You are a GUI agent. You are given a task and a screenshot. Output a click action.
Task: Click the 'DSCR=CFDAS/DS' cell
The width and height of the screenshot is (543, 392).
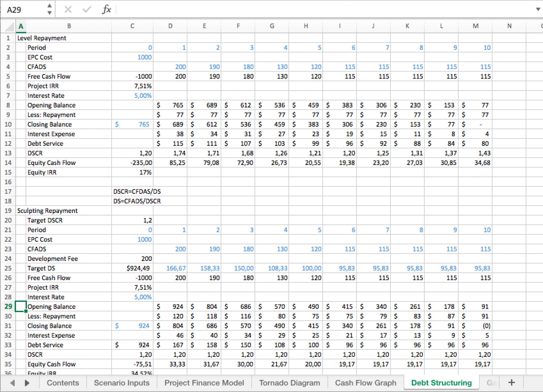click(137, 191)
